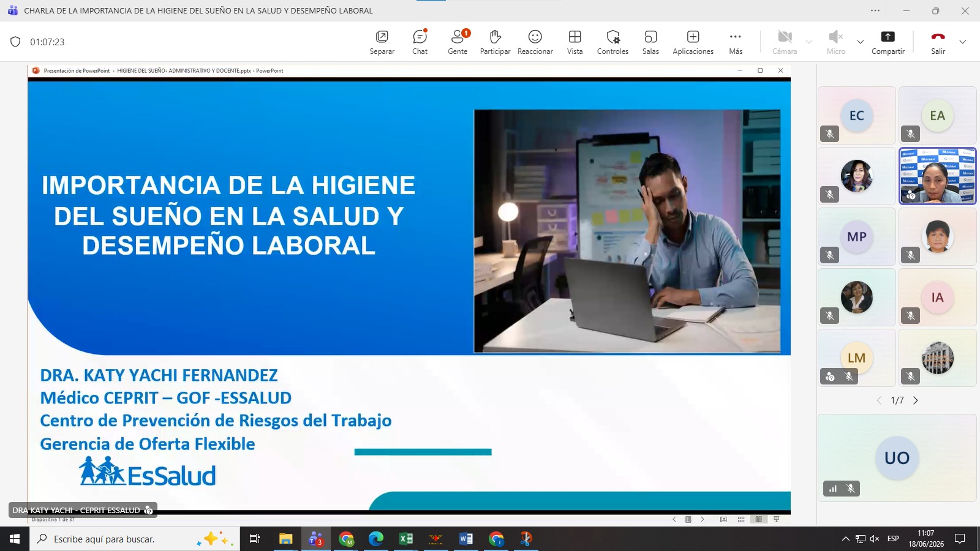Viewport: 980px width, 551px height.
Task: Click the meeting timer 01:07:23
Action: pos(47,42)
